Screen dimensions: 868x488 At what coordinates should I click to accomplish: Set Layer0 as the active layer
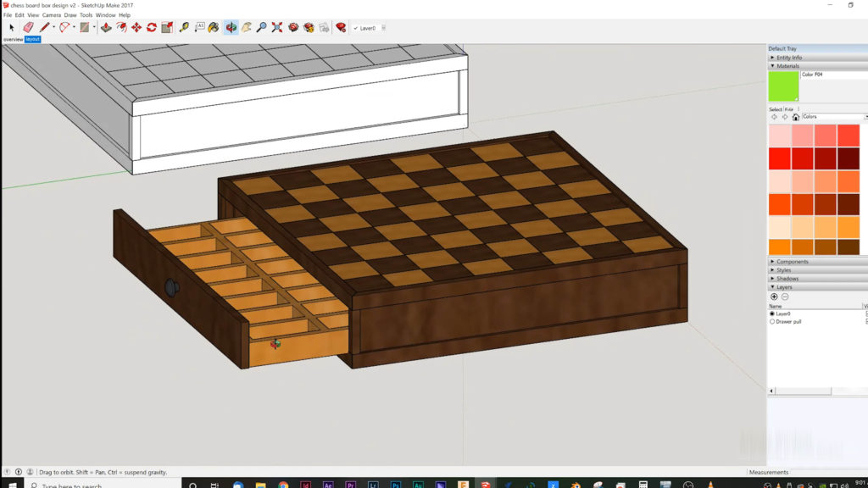click(x=772, y=313)
